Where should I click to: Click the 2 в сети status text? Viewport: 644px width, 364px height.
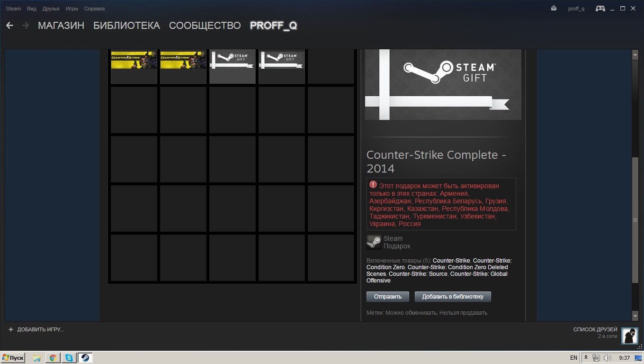(x=608, y=337)
